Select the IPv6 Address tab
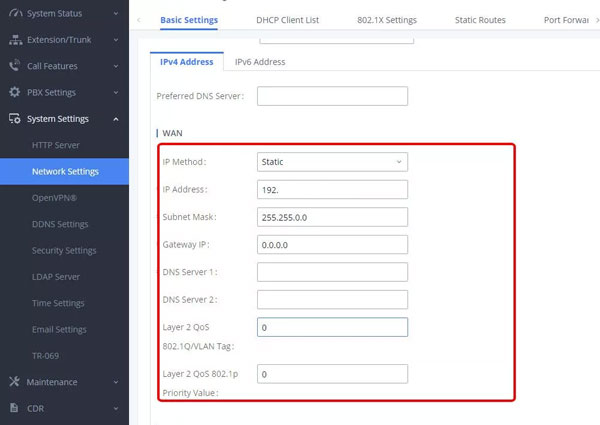The height and width of the screenshot is (425, 600). (260, 62)
